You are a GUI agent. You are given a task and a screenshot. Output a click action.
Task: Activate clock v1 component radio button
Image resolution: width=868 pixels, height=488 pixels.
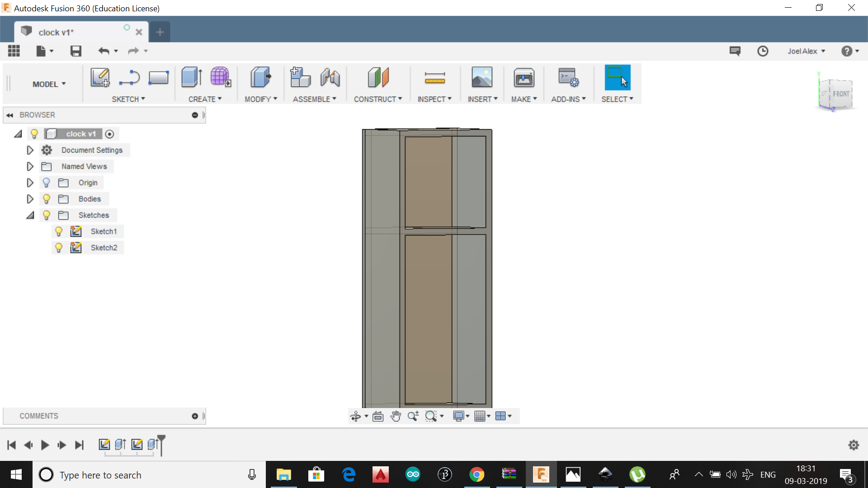coord(109,134)
